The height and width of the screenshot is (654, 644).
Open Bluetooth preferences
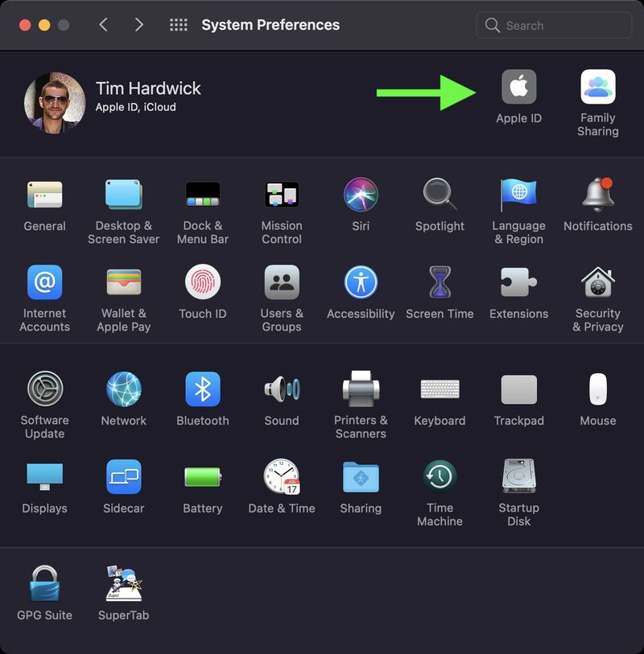[202, 390]
